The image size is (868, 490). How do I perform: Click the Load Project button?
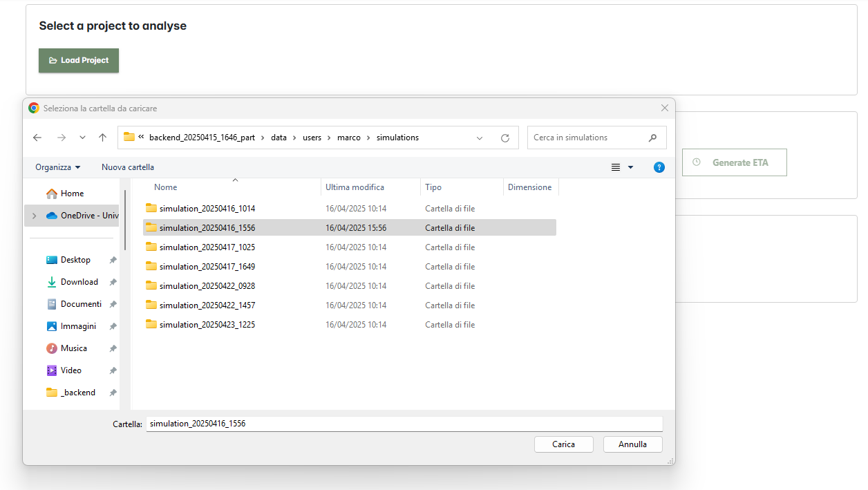[79, 60]
